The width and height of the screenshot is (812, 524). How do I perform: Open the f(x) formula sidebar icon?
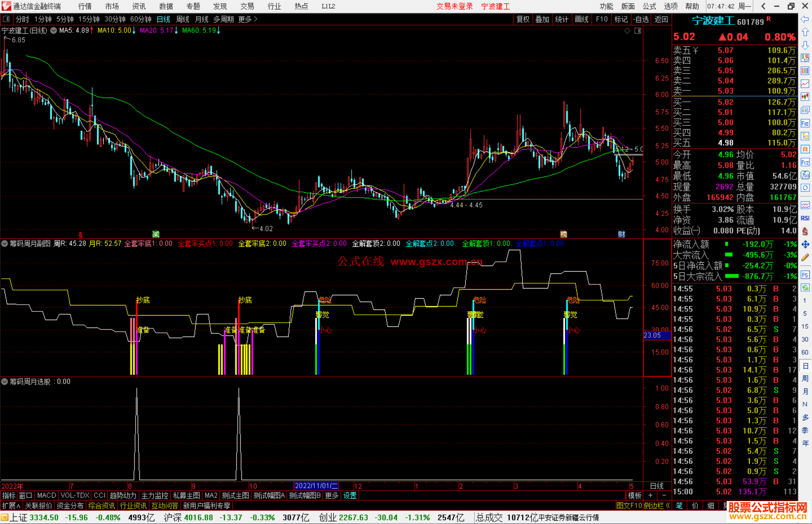[x=805, y=175]
